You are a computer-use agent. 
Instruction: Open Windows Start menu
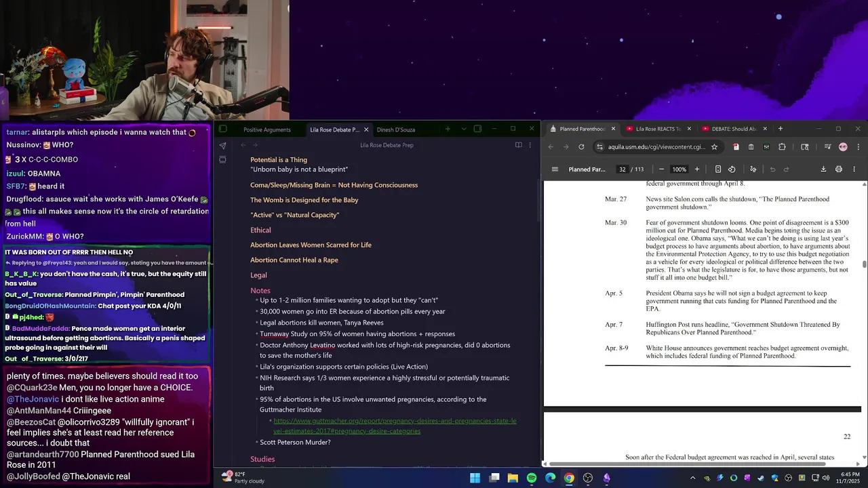coord(475,478)
